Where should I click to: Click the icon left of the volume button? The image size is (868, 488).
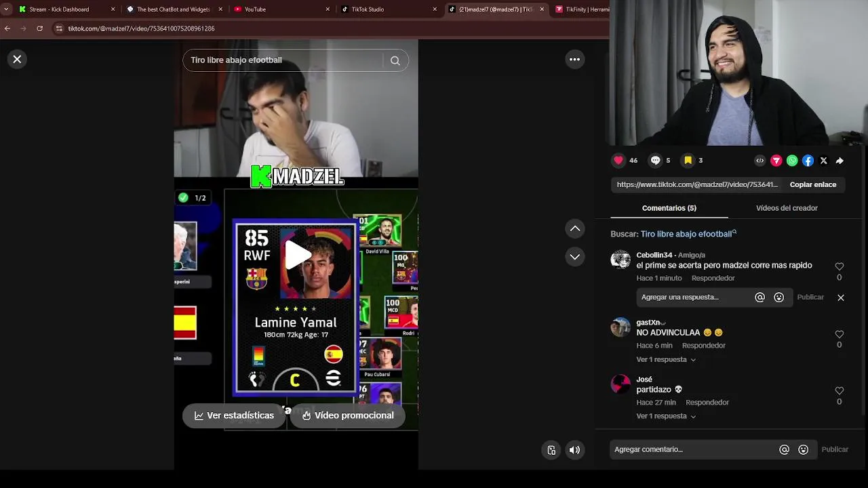551,450
